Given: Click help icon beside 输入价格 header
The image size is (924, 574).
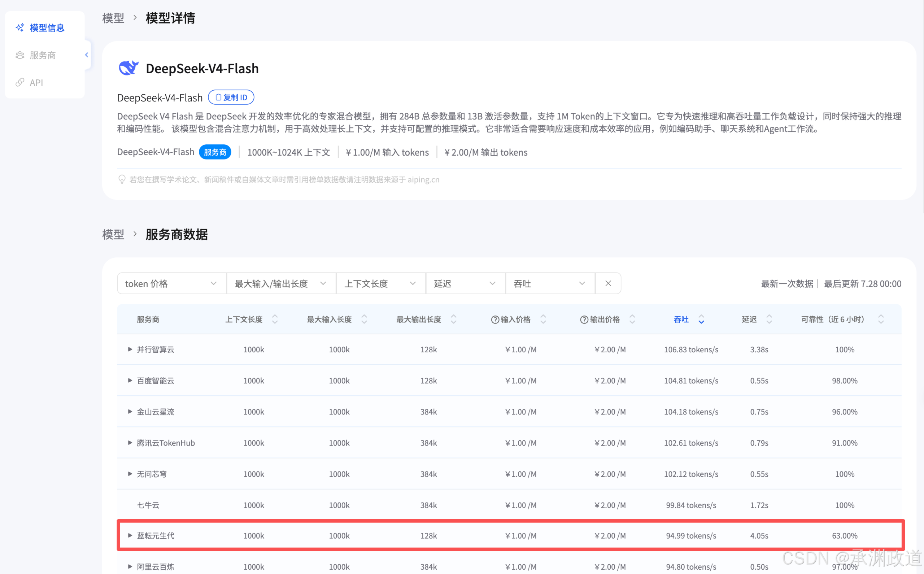Looking at the screenshot, I should pyautogui.click(x=495, y=319).
